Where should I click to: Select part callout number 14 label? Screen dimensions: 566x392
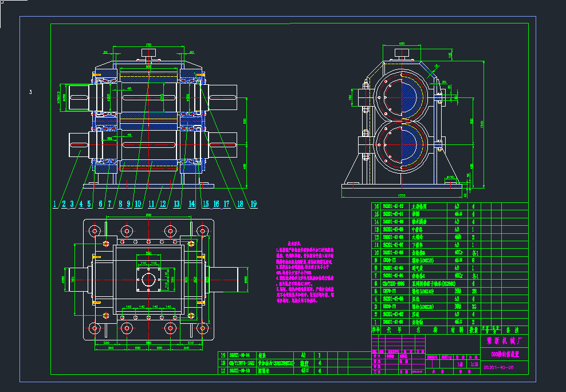pyautogui.click(x=192, y=203)
